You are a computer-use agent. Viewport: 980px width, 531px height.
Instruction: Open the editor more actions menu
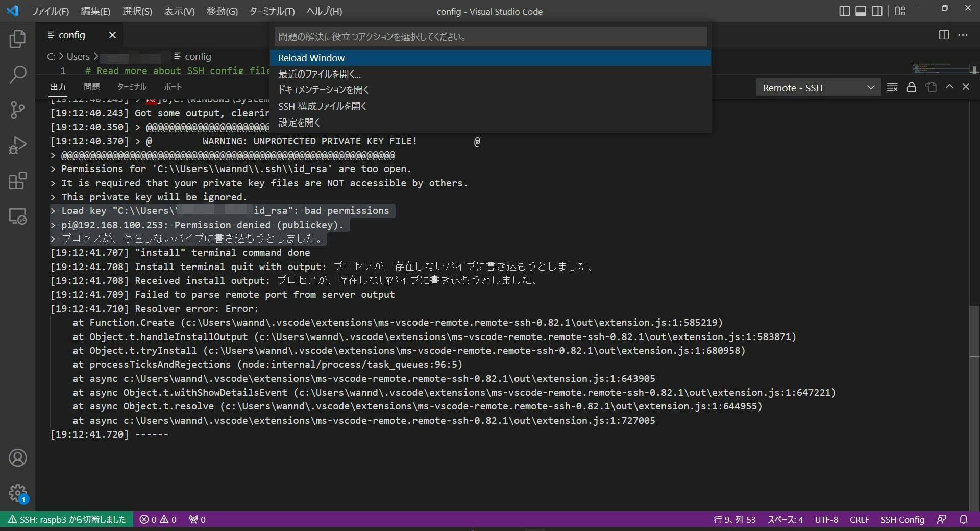coord(963,35)
